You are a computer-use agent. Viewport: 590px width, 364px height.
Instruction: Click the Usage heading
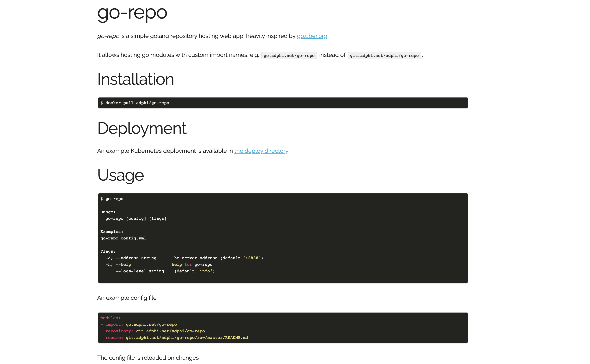pyautogui.click(x=120, y=175)
